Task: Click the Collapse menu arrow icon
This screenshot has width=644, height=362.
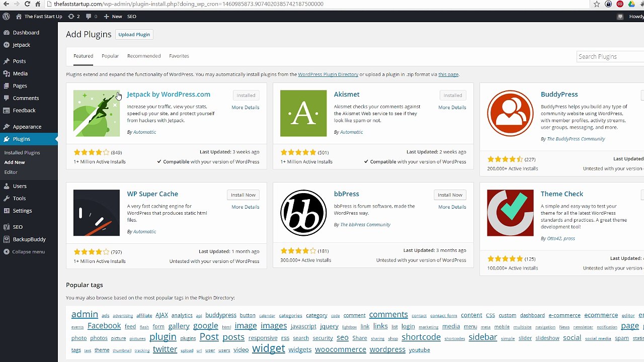Action: click(7, 251)
